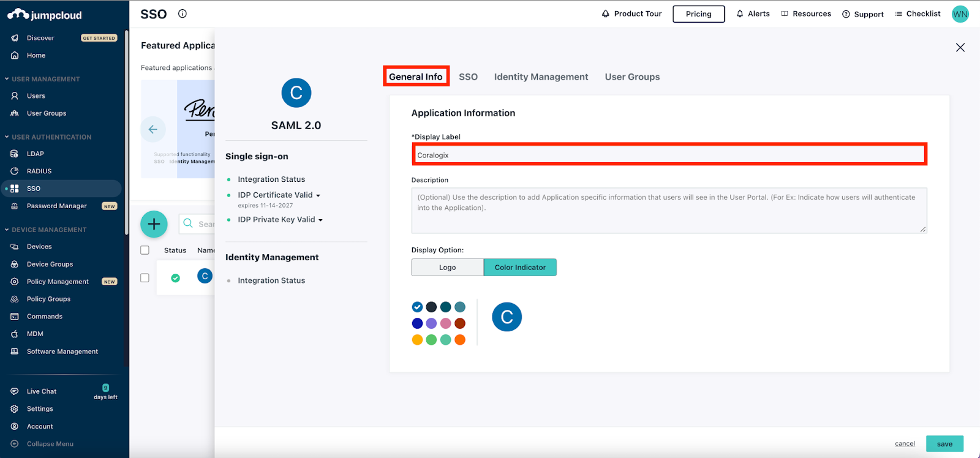
Task: Click the Discover compass icon
Action: tap(15, 38)
